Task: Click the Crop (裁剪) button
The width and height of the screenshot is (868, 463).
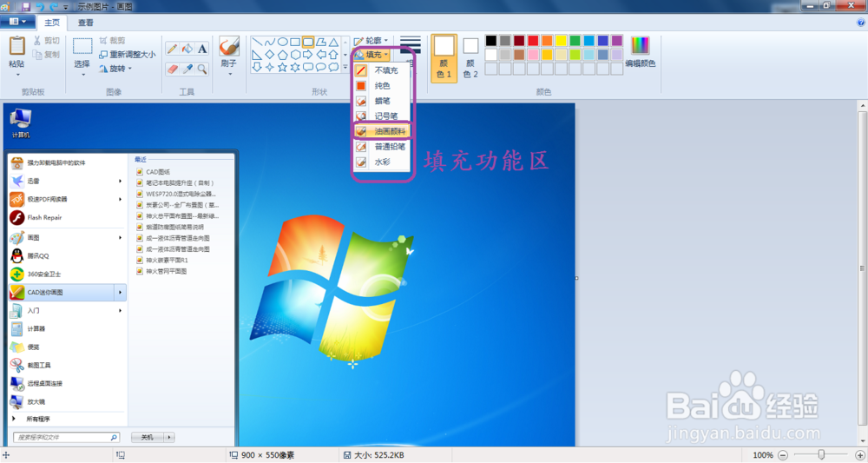Action: [x=112, y=41]
